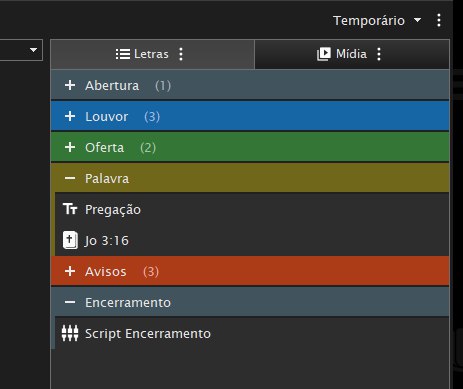Open the Mídia tab three-dot menu
Viewport: 463px width, 389px height.
(379, 54)
